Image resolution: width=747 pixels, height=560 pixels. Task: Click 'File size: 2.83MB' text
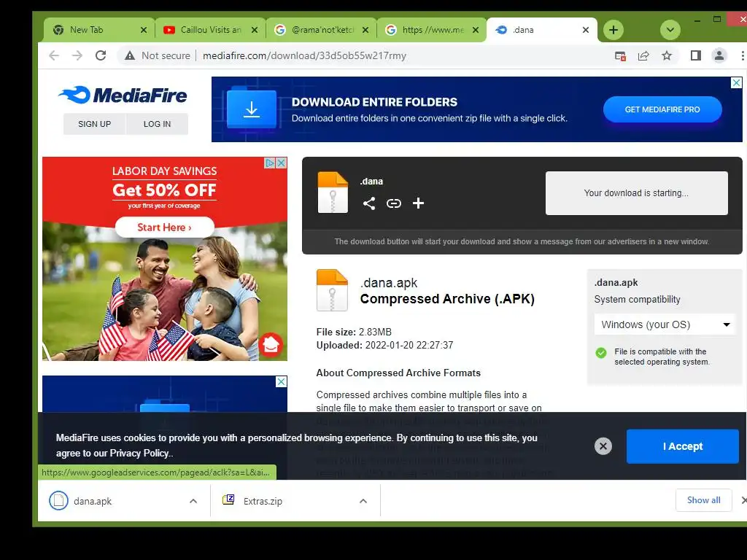[354, 332]
